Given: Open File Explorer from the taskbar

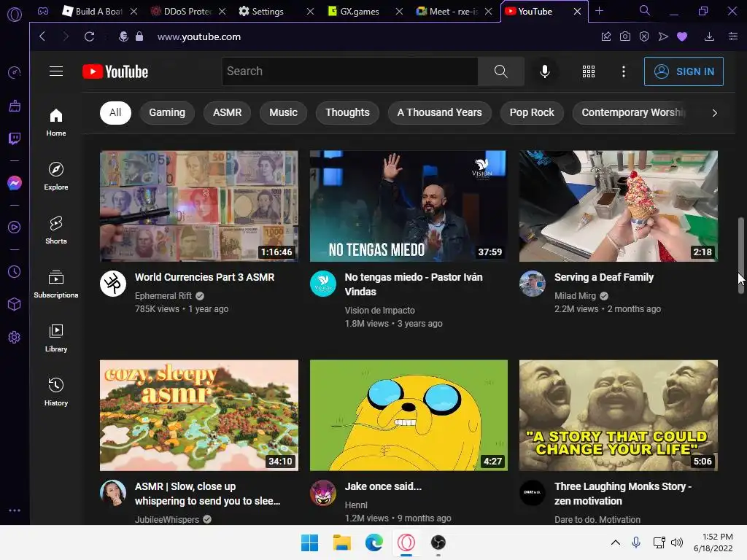Looking at the screenshot, I should pyautogui.click(x=341, y=542).
